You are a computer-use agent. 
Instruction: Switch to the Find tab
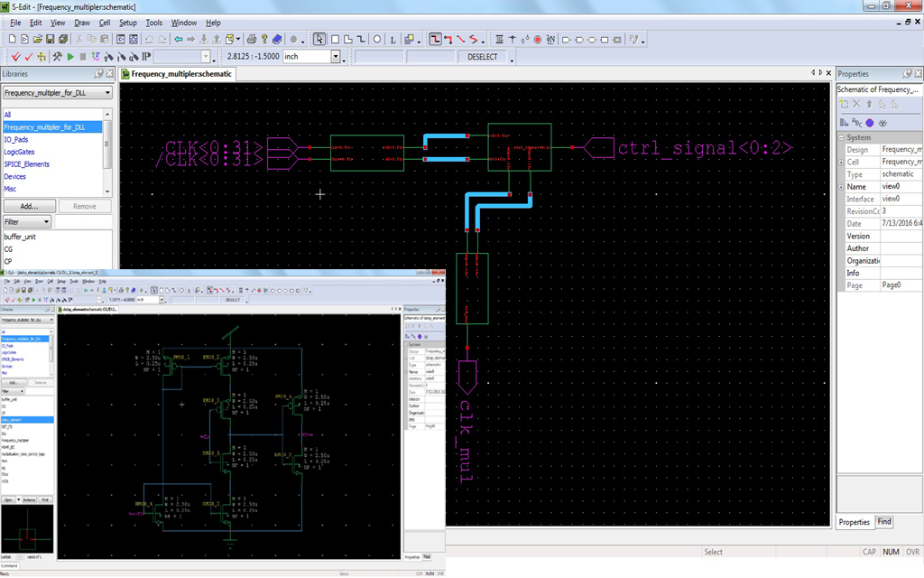tap(884, 522)
